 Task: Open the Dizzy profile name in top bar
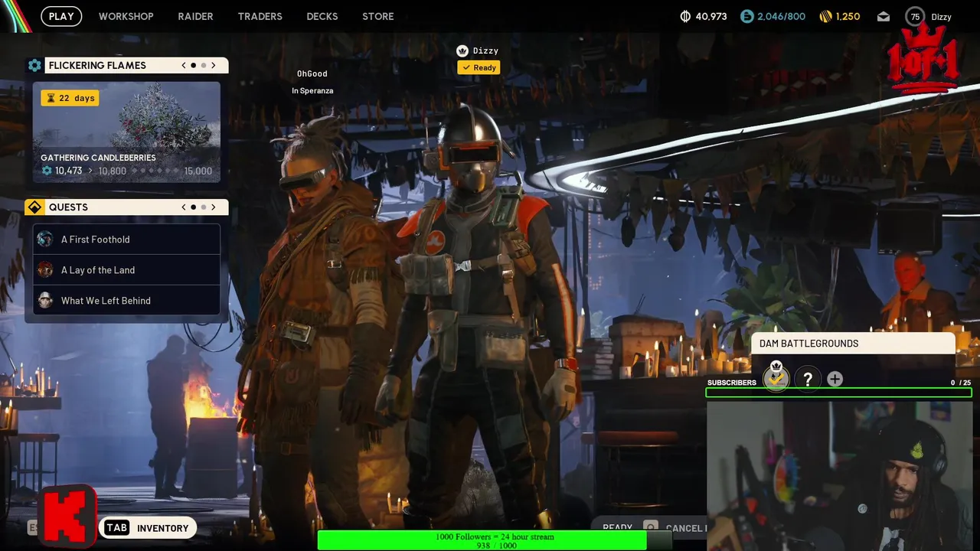point(941,16)
